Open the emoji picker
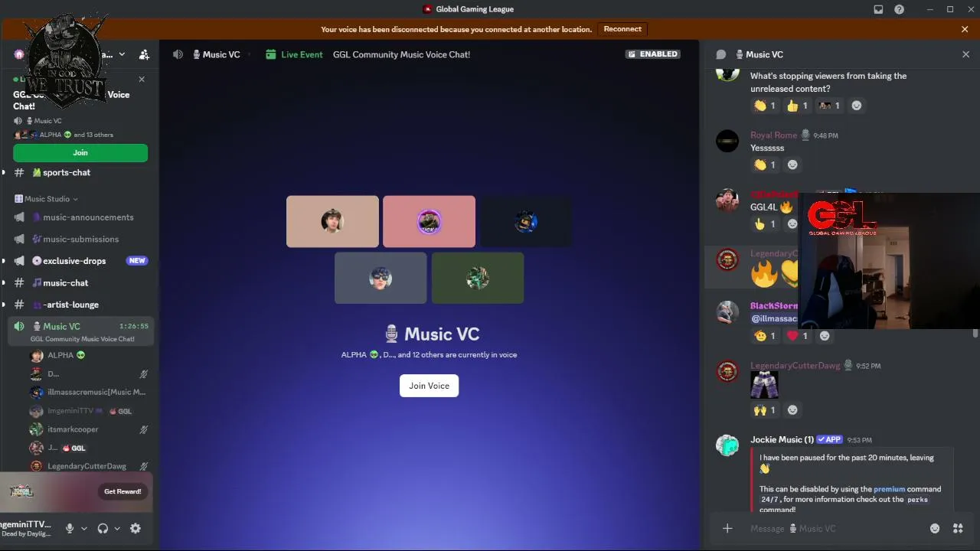Viewport: 980px width, 551px height. (x=935, y=529)
